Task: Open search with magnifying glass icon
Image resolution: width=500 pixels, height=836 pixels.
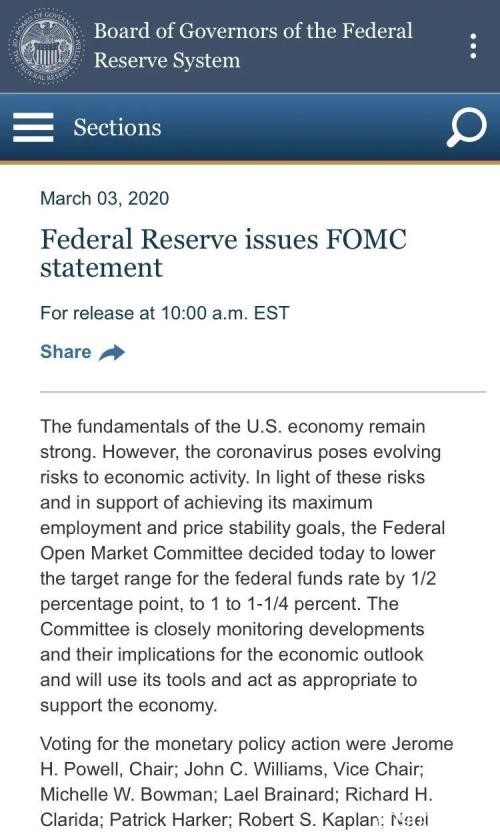Action: click(466, 127)
